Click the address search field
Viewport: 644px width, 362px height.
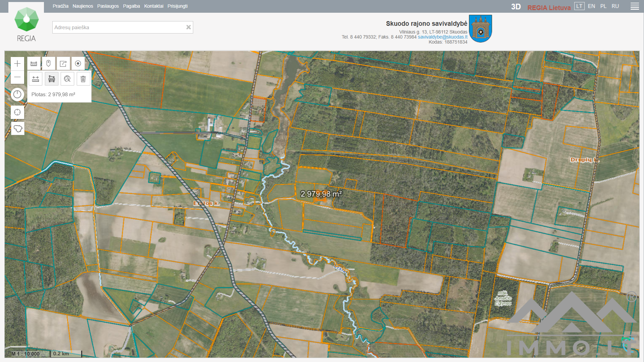119,27
